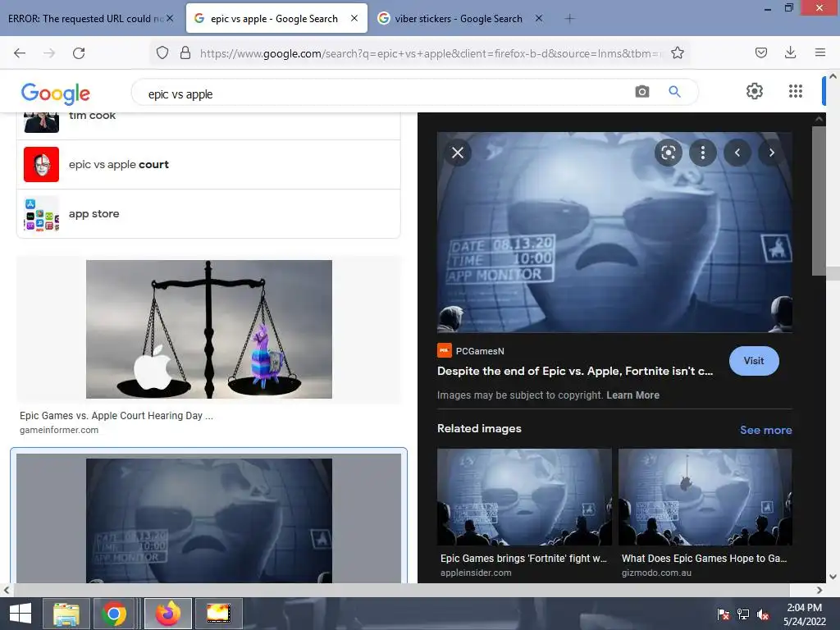Select the tim cook suggestion
Image resolution: width=840 pixels, height=630 pixels.
point(209,126)
